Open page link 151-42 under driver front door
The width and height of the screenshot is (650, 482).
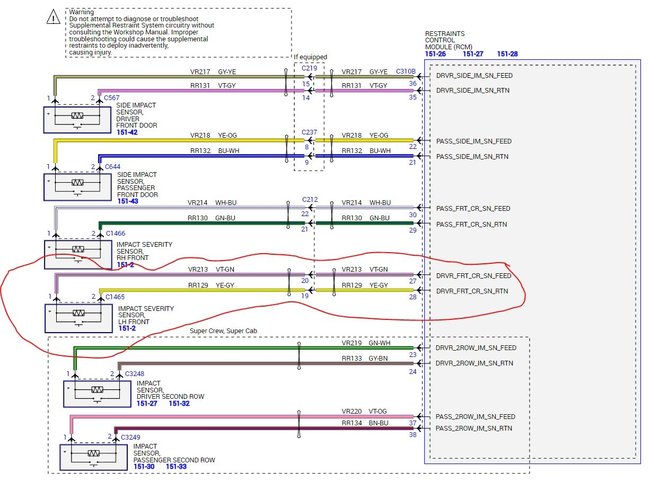[127, 132]
